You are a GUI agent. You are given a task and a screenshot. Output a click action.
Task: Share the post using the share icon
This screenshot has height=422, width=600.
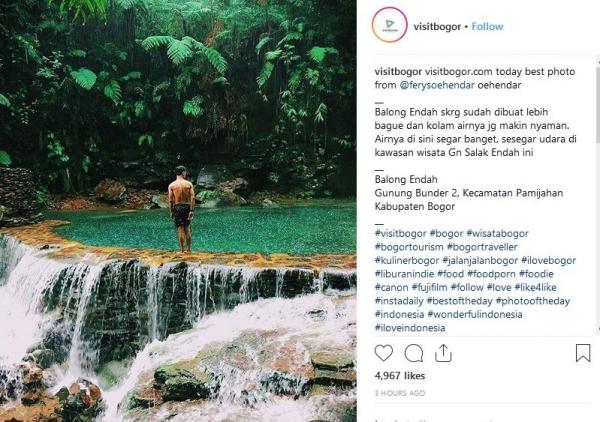coord(443,353)
